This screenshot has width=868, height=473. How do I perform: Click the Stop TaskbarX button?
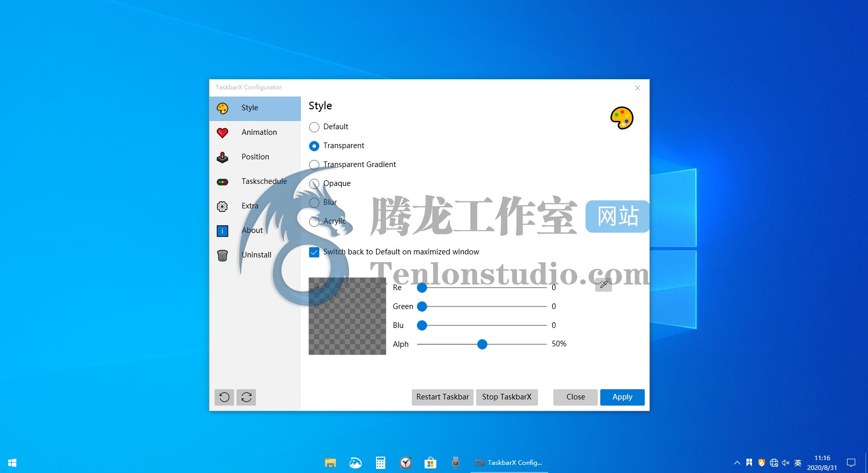point(507,397)
